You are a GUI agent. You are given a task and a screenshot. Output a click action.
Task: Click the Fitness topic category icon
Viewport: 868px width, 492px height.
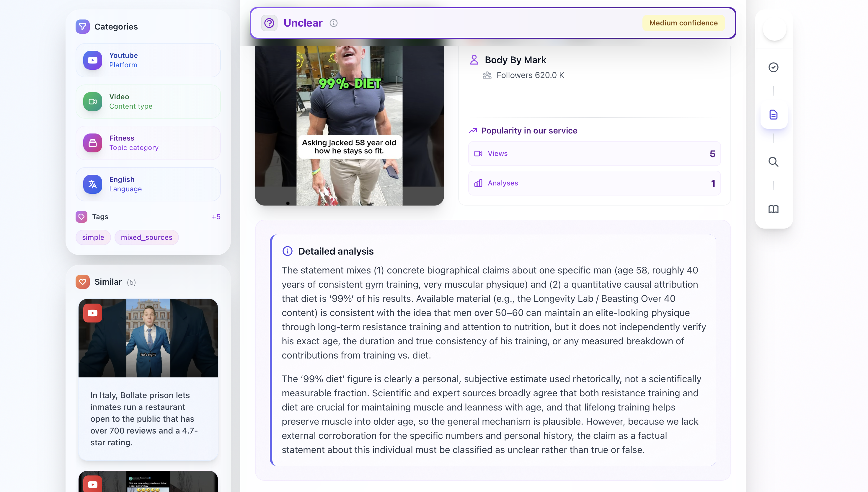pos(92,143)
